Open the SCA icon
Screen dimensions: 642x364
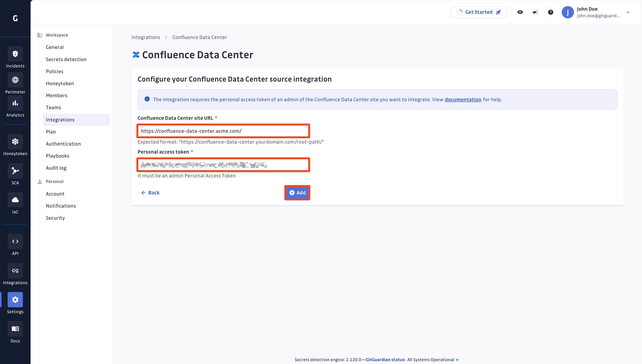coord(15,171)
